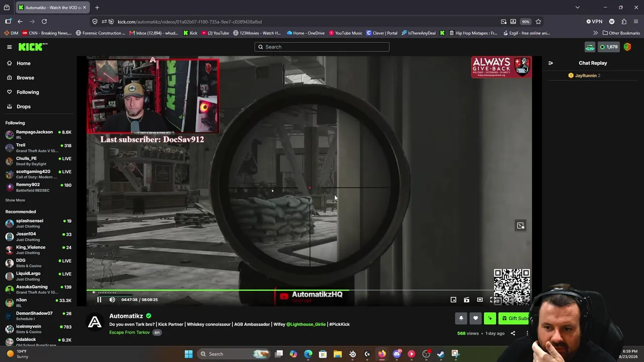Open the VPN button in browser toolbar
The image size is (644, 362).
[594, 22]
